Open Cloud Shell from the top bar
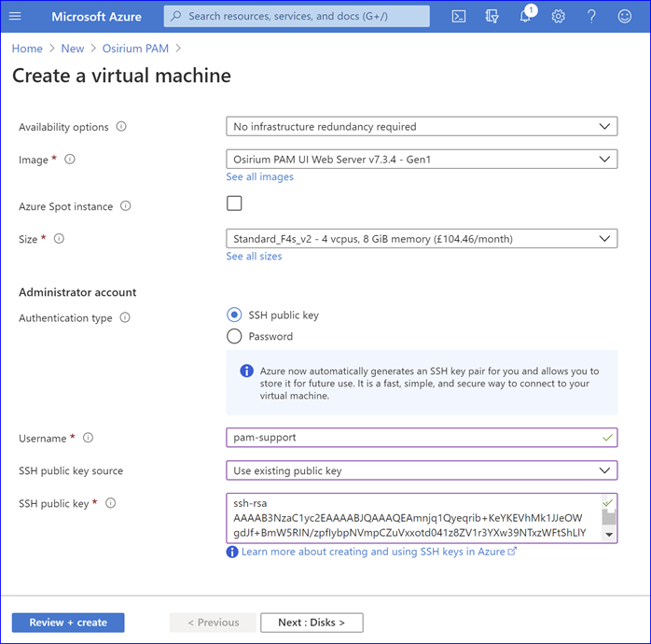Viewport: 651px width, 644px height. [458, 16]
